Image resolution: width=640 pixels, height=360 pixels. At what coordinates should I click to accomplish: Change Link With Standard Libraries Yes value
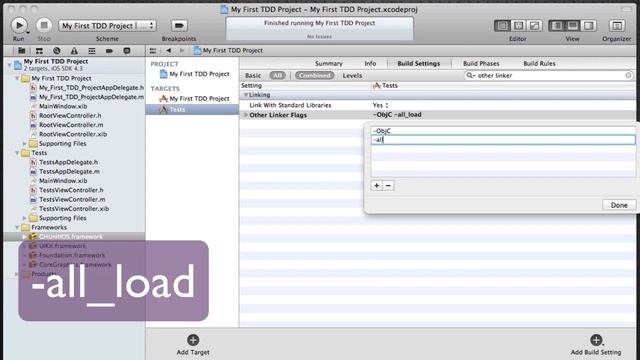[x=380, y=105]
